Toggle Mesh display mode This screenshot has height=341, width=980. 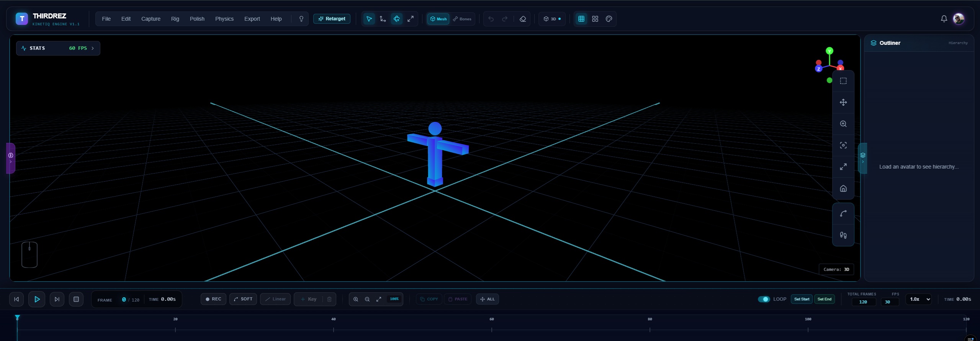coord(438,19)
